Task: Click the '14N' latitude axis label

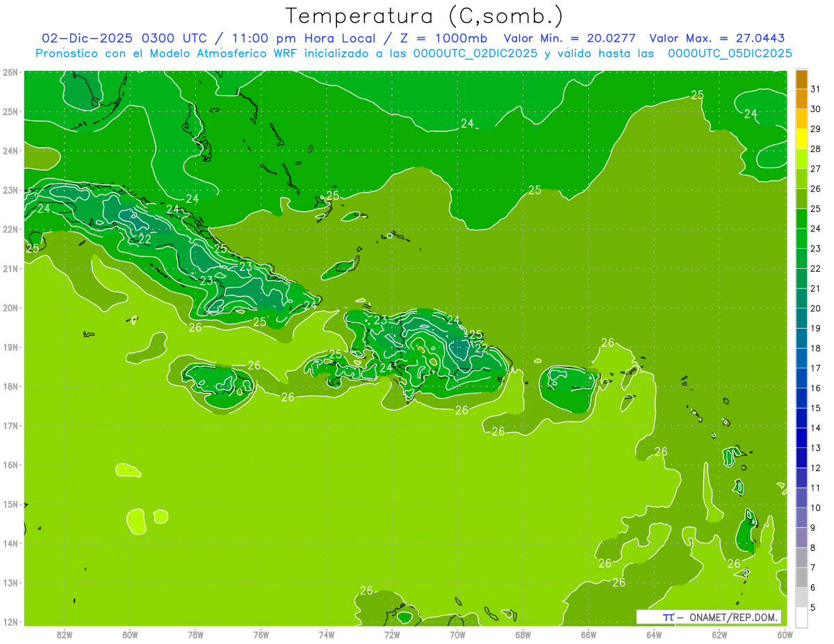Action: [x=10, y=543]
